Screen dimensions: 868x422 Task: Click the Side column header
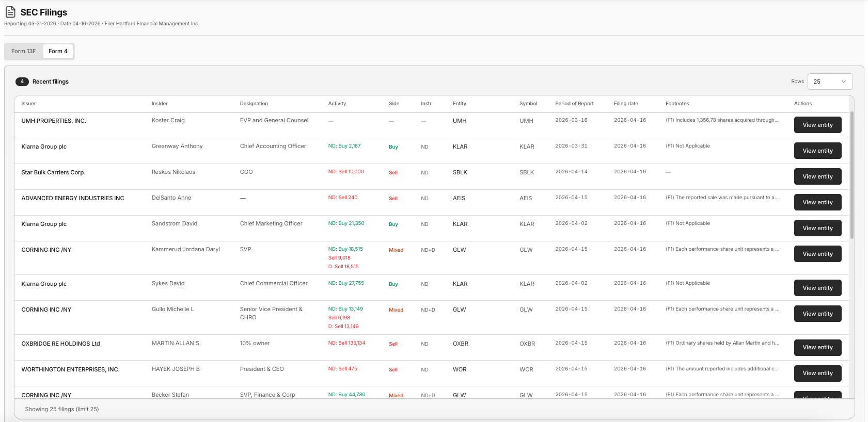(x=394, y=104)
